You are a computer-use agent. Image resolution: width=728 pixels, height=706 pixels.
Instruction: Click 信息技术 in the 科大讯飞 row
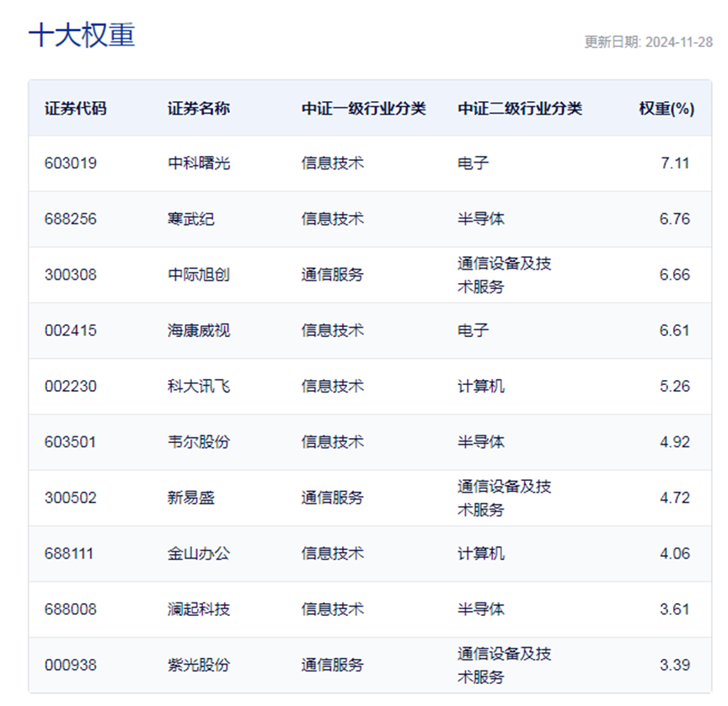point(333,386)
